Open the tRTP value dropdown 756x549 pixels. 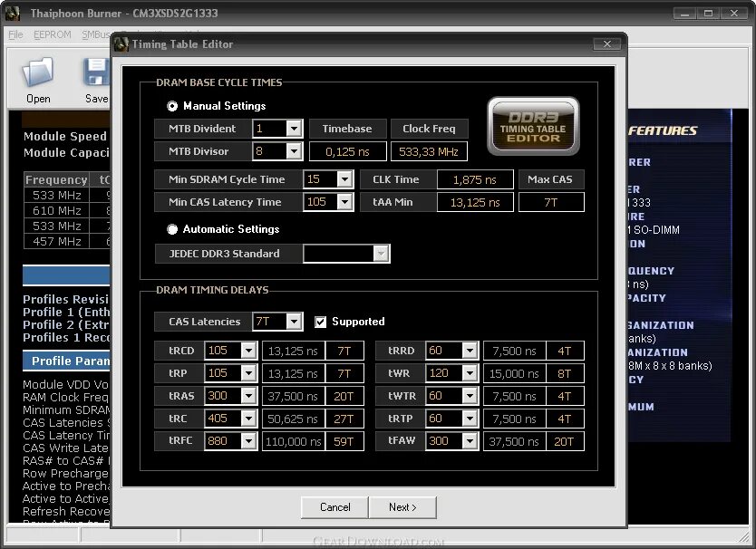(470, 419)
